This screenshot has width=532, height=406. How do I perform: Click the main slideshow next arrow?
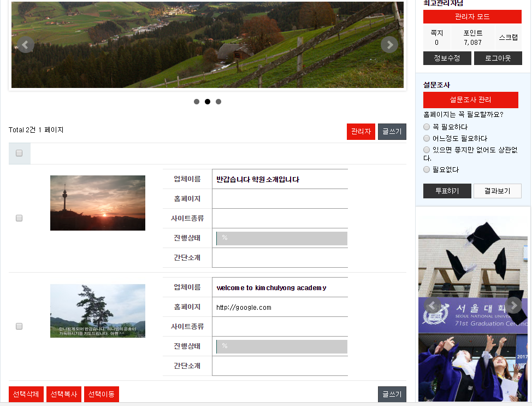pos(389,45)
